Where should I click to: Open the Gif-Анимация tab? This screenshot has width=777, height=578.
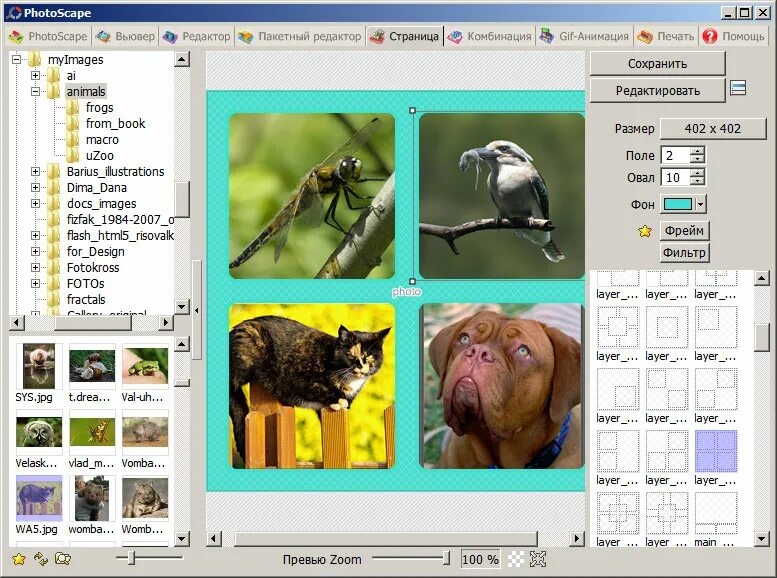(x=585, y=36)
